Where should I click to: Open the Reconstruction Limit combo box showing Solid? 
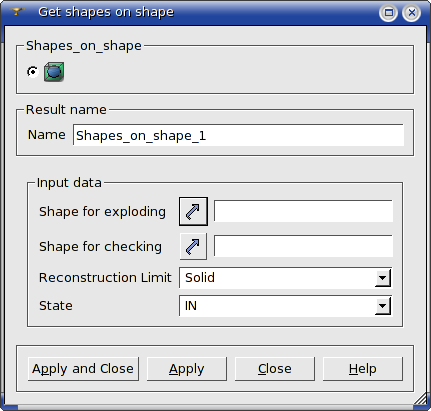point(285,277)
